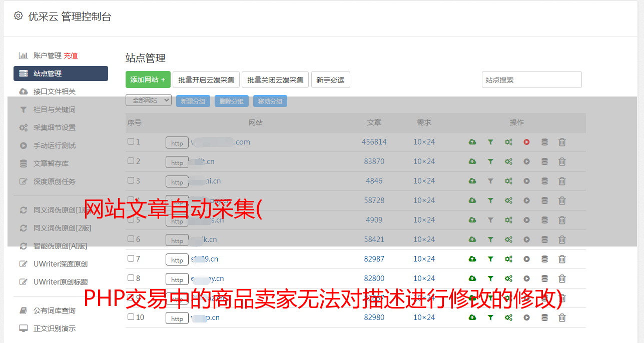
Task: Click the settings gear beside 优采云 管理控制台
Action: (19, 16)
